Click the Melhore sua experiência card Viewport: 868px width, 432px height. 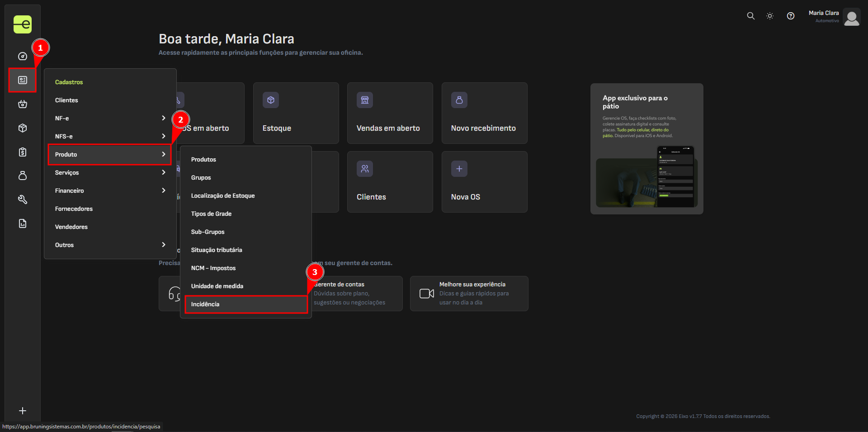[x=469, y=294]
